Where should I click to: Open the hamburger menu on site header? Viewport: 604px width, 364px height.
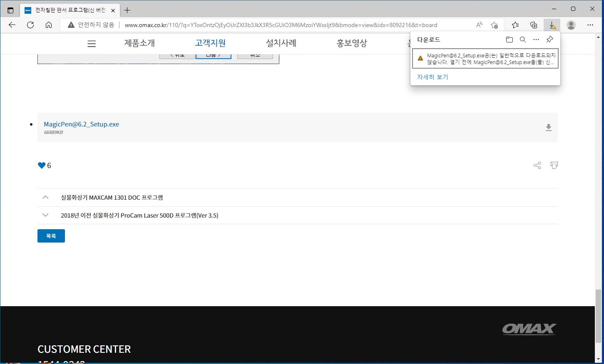click(92, 44)
